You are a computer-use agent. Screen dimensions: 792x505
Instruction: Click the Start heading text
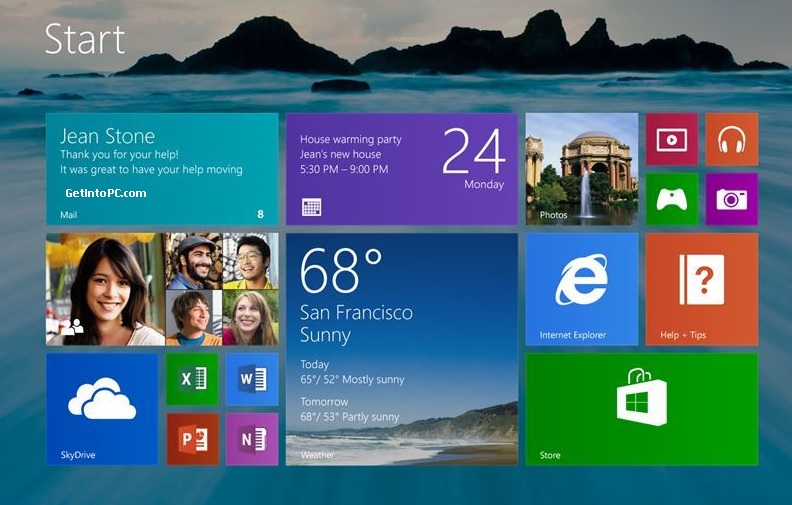tap(85, 39)
